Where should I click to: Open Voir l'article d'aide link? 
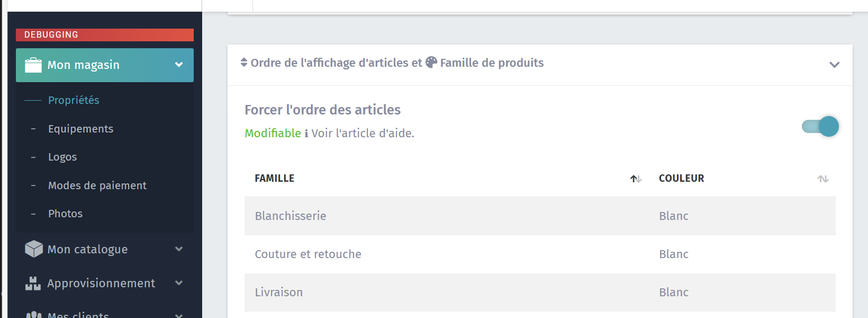(363, 134)
